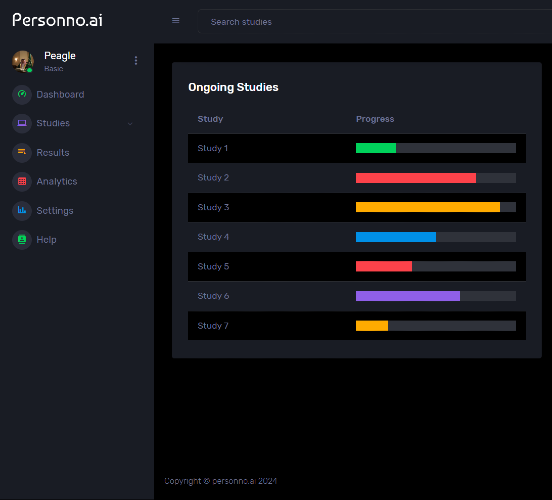Click the Studies laptop icon

click(22, 123)
